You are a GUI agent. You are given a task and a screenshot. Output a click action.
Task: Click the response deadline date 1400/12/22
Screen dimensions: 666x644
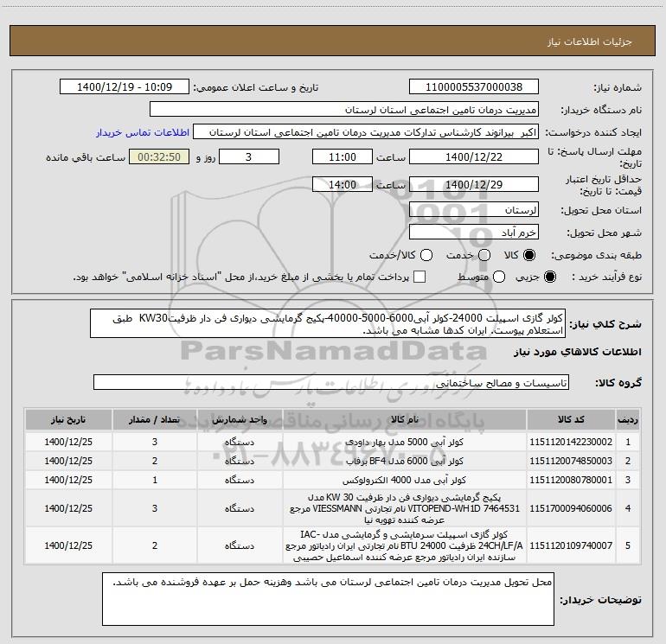[x=474, y=157]
